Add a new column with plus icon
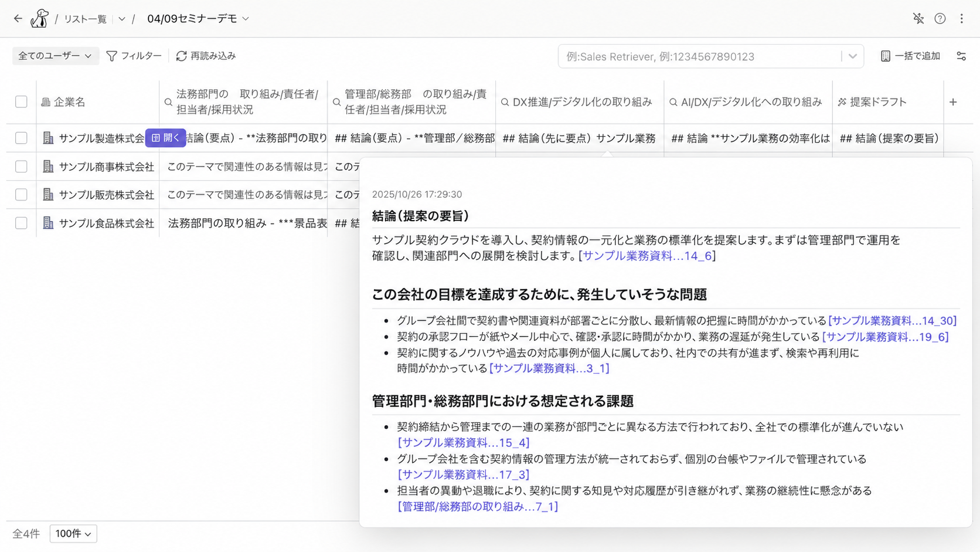Viewport: 980px width, 552px height. tap(953, 102)
